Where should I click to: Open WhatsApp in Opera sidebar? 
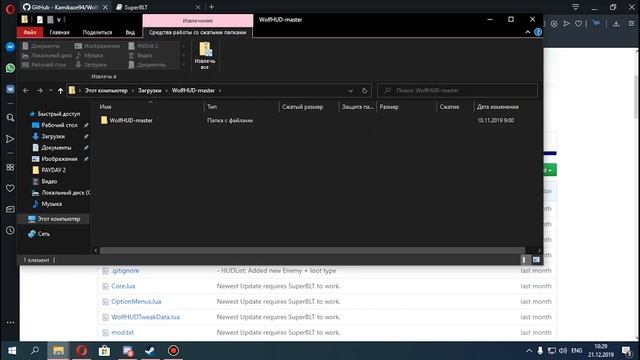coord(10,68)
